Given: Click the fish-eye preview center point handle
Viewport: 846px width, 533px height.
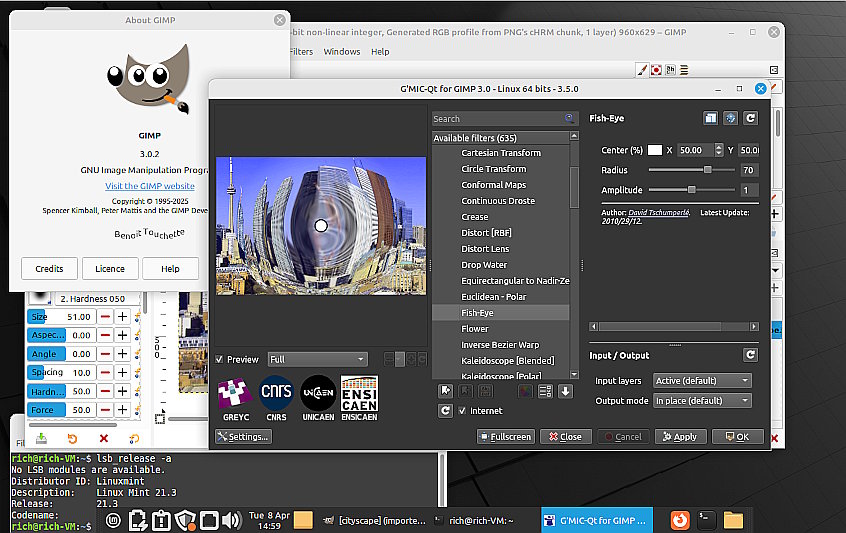Looking at the screenshot, I should [321, 226].
